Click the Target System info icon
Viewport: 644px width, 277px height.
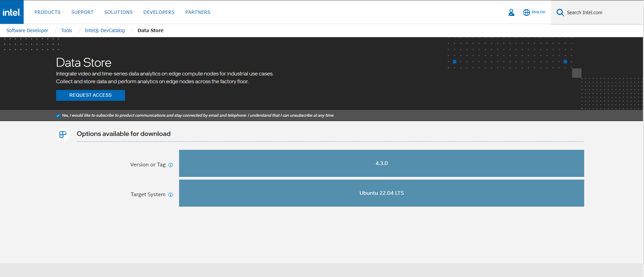(171, 195)
